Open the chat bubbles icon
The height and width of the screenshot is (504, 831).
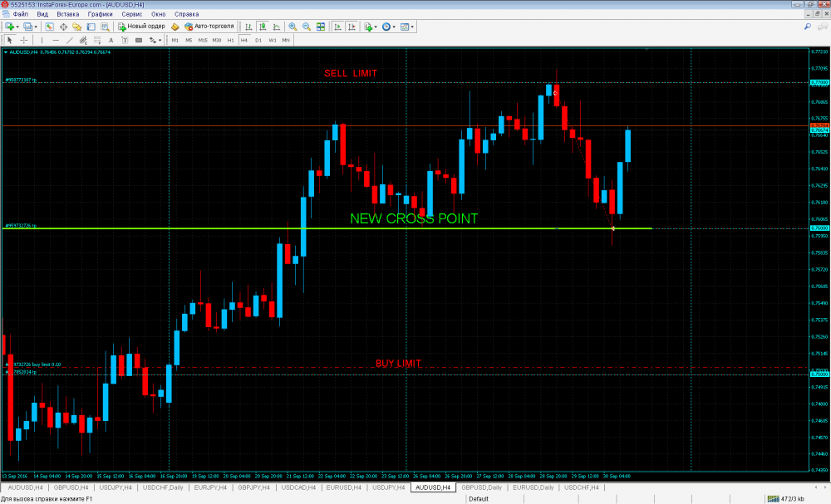[823, 27]
